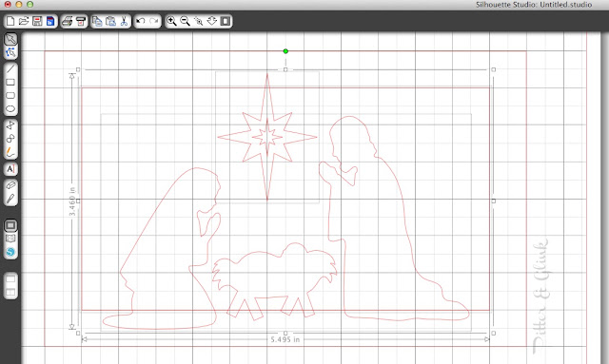Undo the last action
Image resolution: width=609 pixels, height=364 pixels.
141,21
